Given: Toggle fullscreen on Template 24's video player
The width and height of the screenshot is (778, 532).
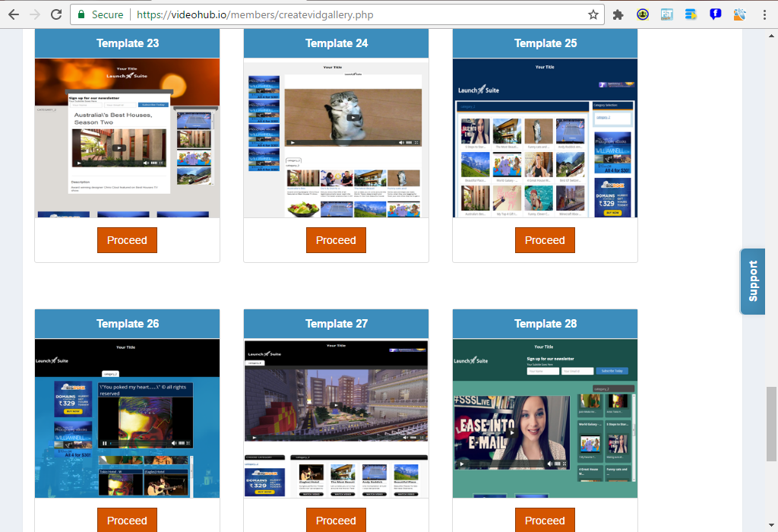Looking at the screenshot, I should 416,142.
